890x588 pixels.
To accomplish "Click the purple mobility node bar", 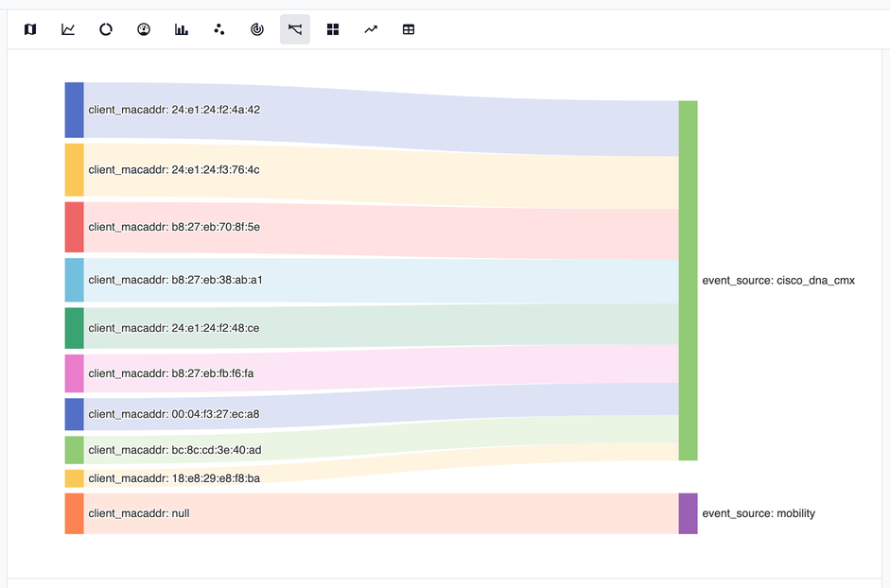I will (688, 513).
